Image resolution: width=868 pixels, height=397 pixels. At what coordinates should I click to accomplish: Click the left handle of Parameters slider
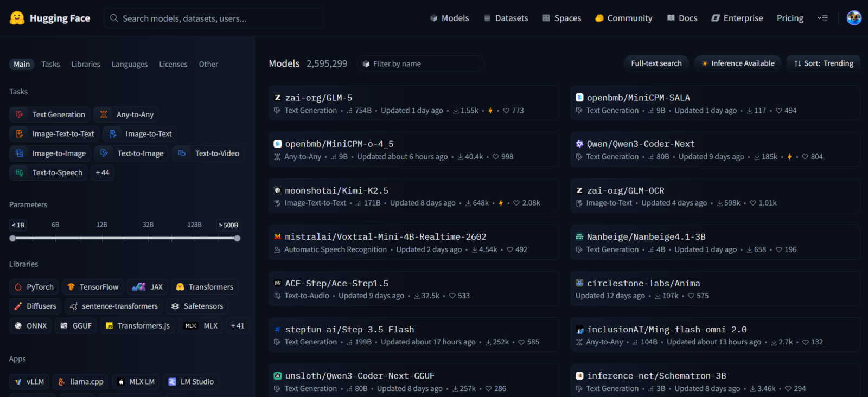(12, 238)
